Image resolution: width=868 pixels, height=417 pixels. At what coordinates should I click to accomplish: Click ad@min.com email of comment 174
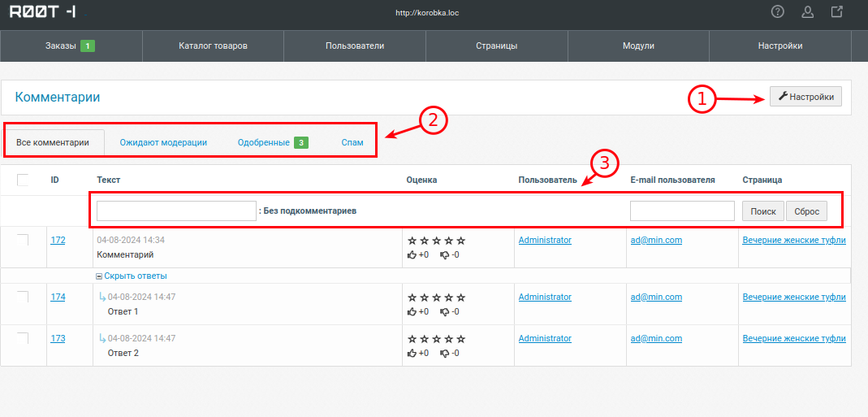pos(657,297)
